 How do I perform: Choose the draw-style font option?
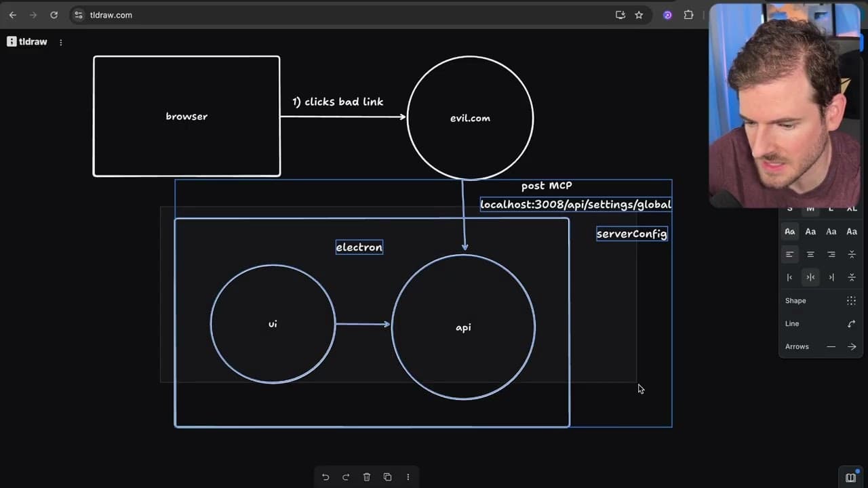(x=789, y=232)
